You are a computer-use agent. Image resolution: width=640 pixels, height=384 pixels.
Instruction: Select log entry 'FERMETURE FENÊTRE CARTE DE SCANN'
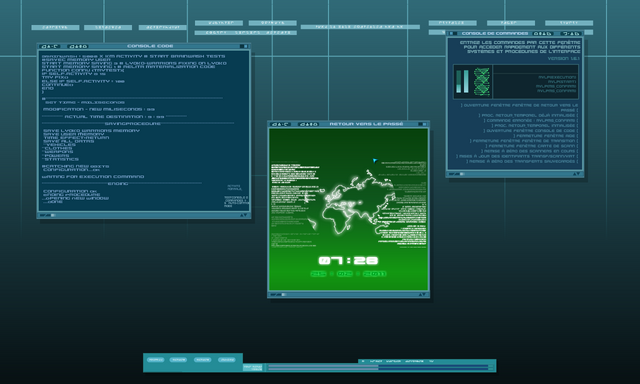(532, 146)
